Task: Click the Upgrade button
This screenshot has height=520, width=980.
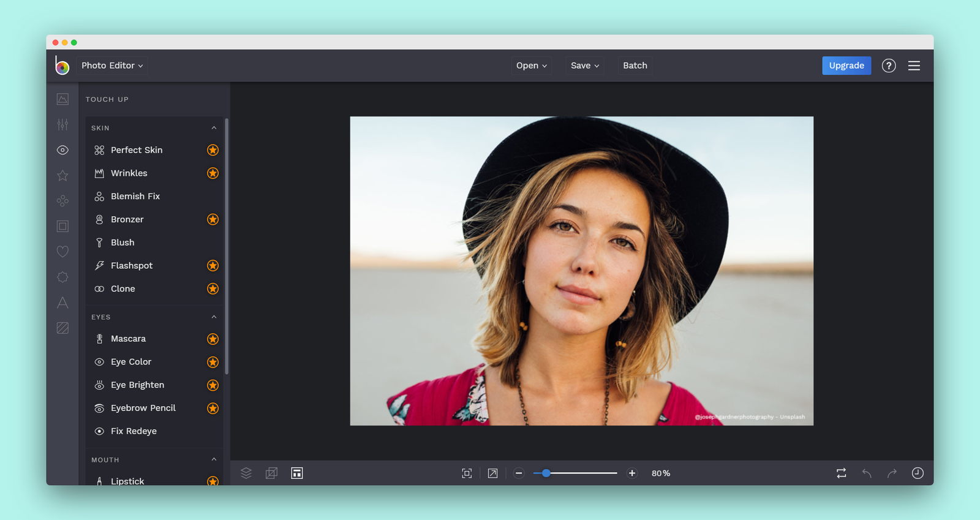Action: pyautogui.click(x=846, y=66)
